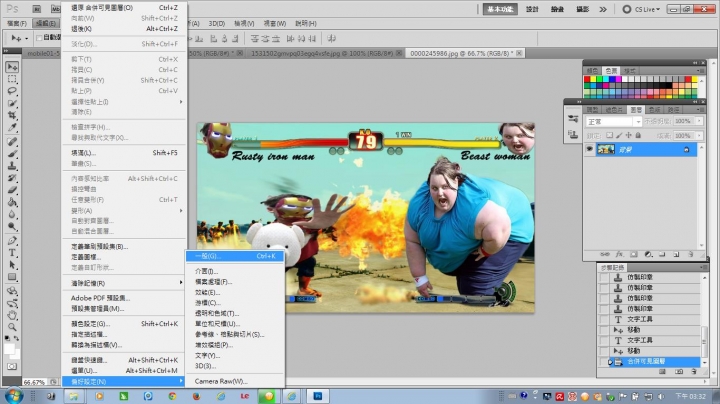
Task: Tick the 自動選取 checkbox in options bar
Action: click(39, 38)
